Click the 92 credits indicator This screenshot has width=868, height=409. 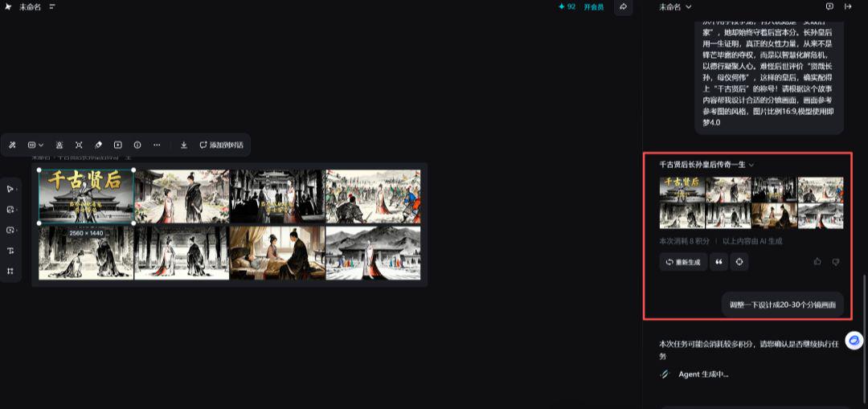pos(567,7)
